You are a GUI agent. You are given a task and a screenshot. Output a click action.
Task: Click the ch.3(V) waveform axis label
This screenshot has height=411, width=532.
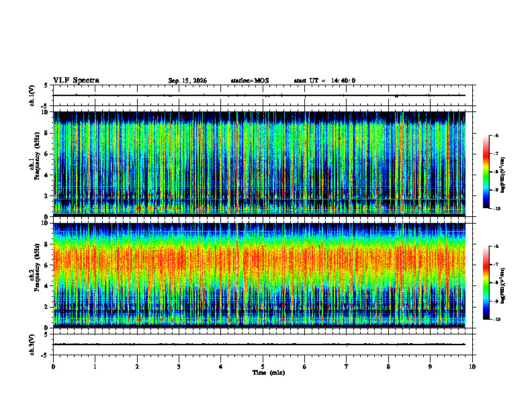point(32,345)
